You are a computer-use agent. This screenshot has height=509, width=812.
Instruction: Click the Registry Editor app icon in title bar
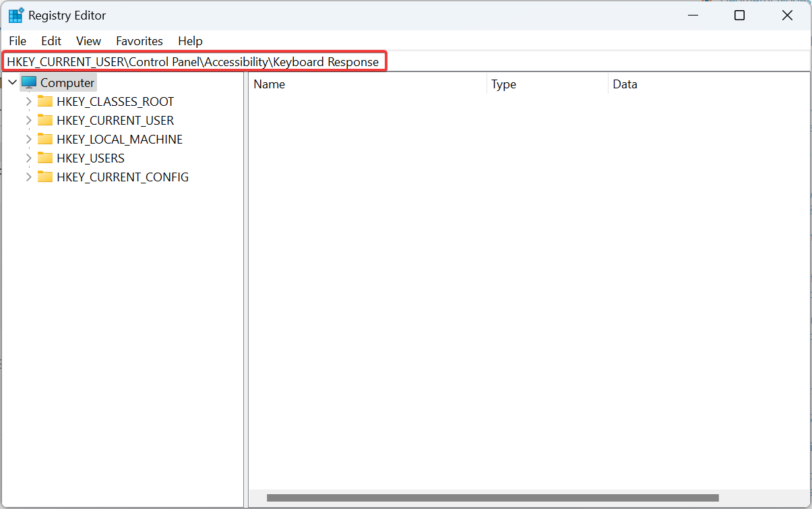click(15, 16)
